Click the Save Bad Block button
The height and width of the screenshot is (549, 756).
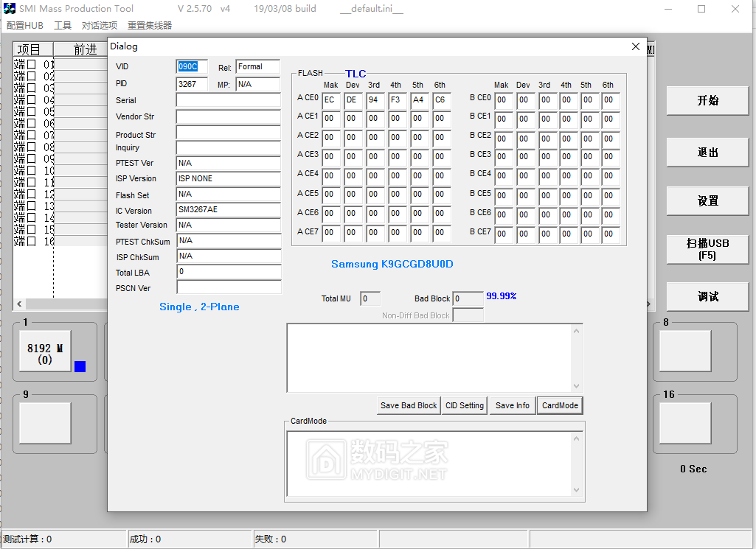pos(409,405)
